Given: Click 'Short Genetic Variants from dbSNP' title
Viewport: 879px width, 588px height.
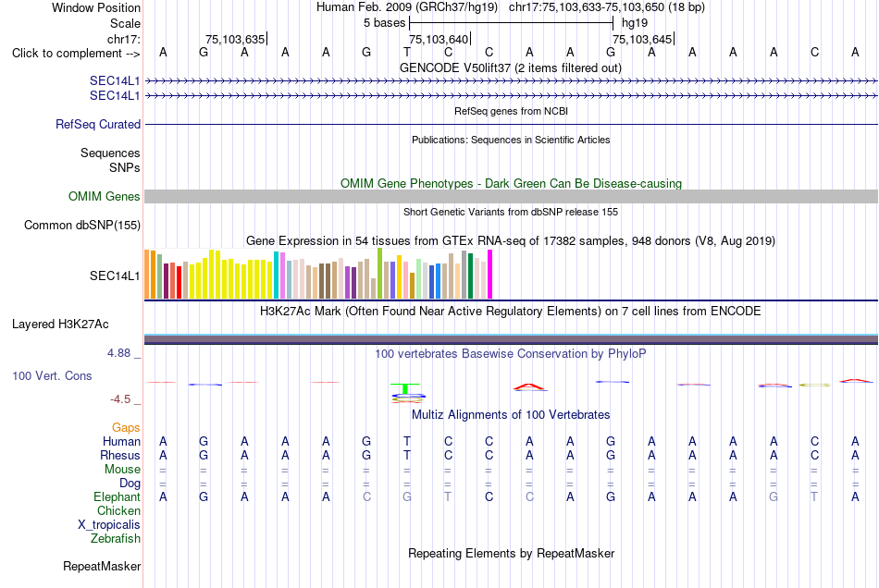Looking at the screenshot, I should click(511, 212).
